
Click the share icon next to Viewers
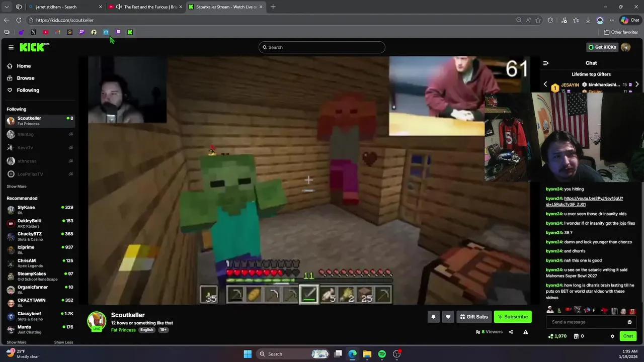[x=511, y=332]
